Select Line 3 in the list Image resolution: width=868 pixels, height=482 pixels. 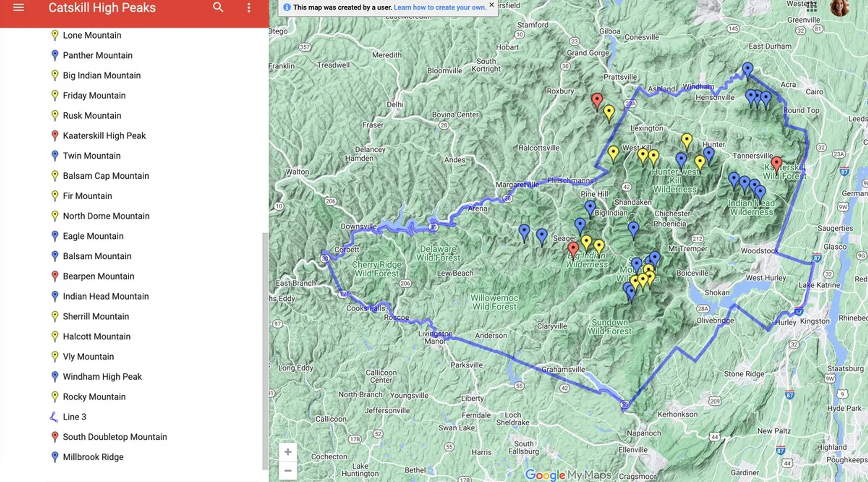click(x=74, y=417)
